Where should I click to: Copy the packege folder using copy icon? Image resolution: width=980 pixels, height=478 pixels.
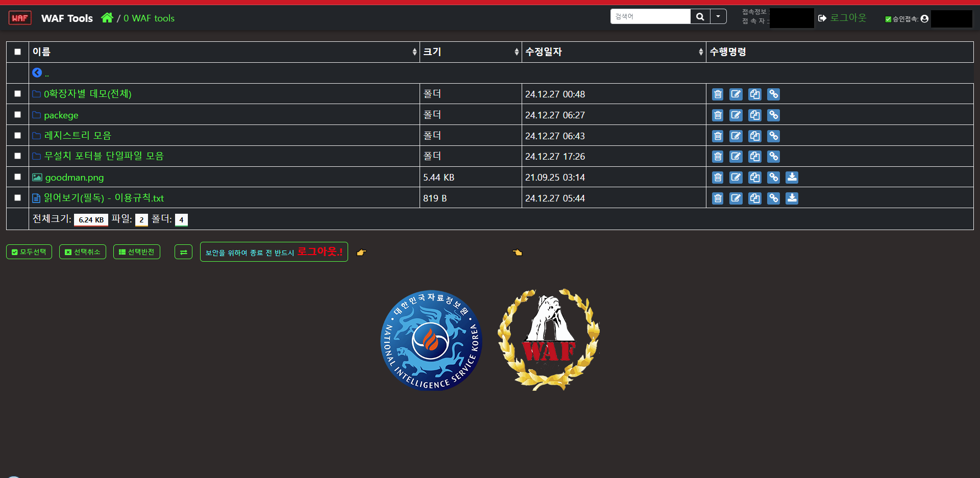pyautogui.click(x=755, y=115)
